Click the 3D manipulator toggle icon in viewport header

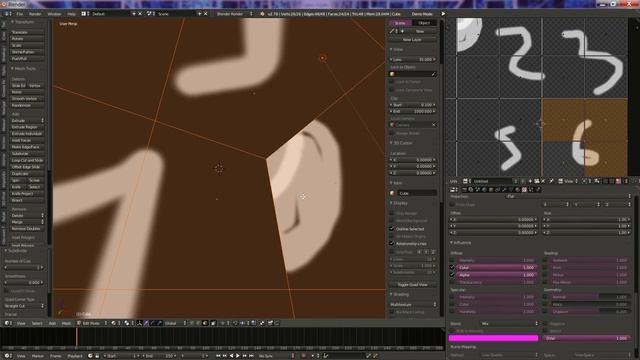click(140, 323)
